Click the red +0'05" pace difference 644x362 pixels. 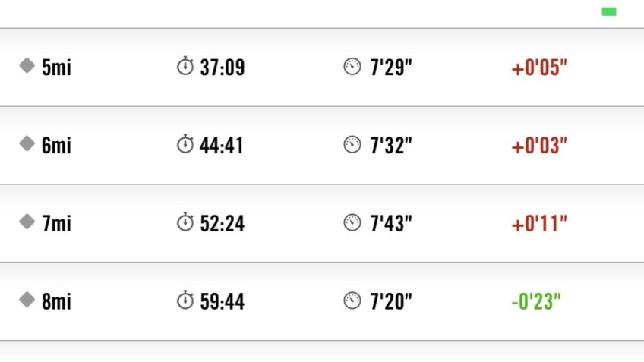539,68
